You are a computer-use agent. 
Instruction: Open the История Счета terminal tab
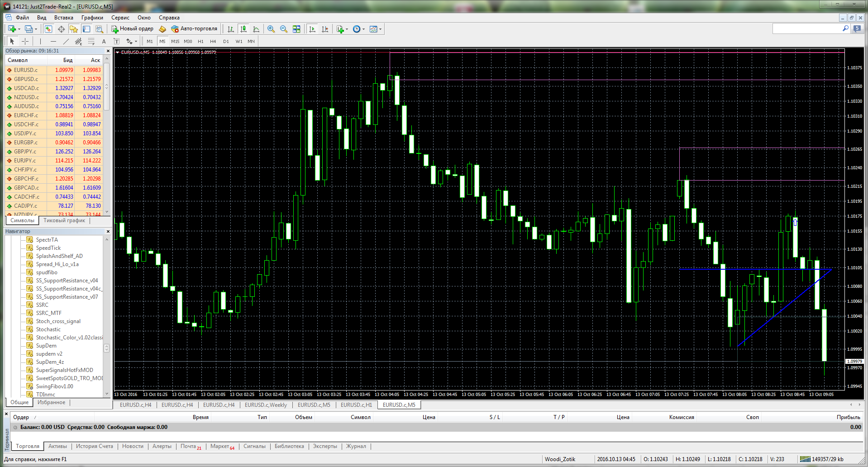tap(94, 446)
